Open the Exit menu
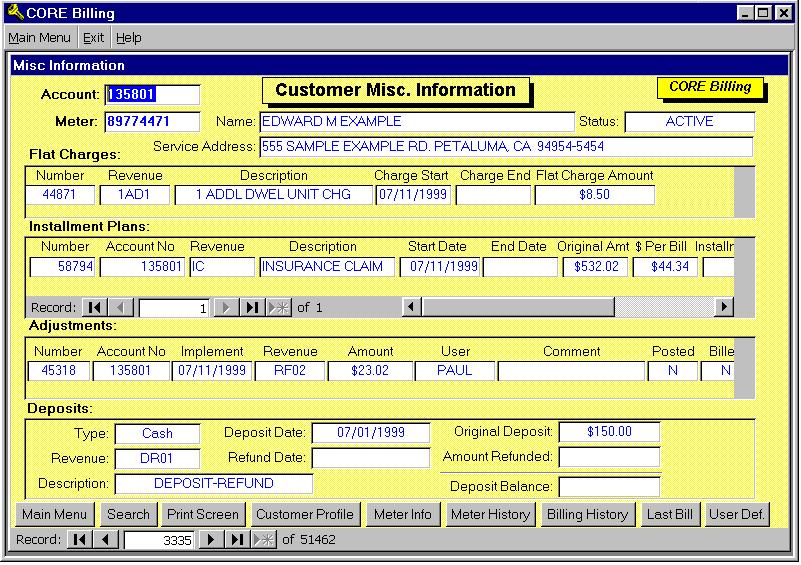Image resolution: width=801 pixels, height=565 pixels. tap(93, 38)
